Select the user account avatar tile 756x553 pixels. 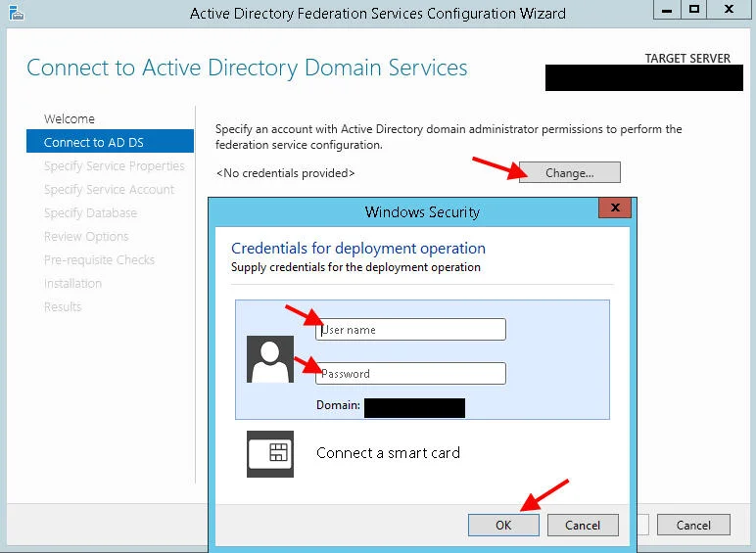(270, 359)
